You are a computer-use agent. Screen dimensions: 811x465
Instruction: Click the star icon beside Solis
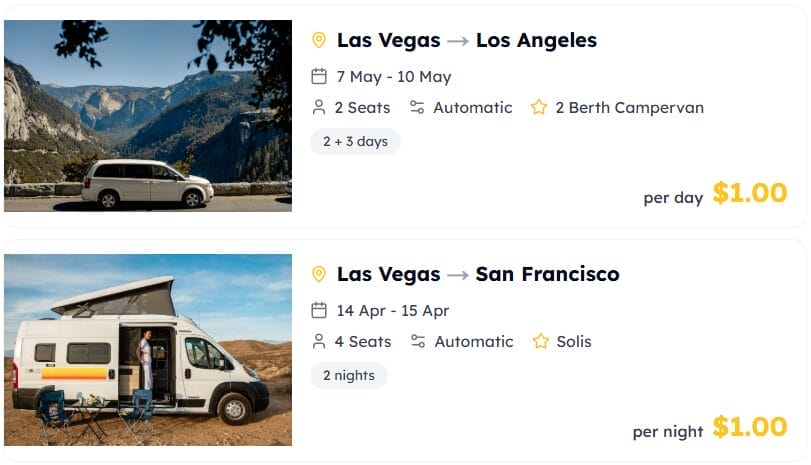(x=540, y=341)
